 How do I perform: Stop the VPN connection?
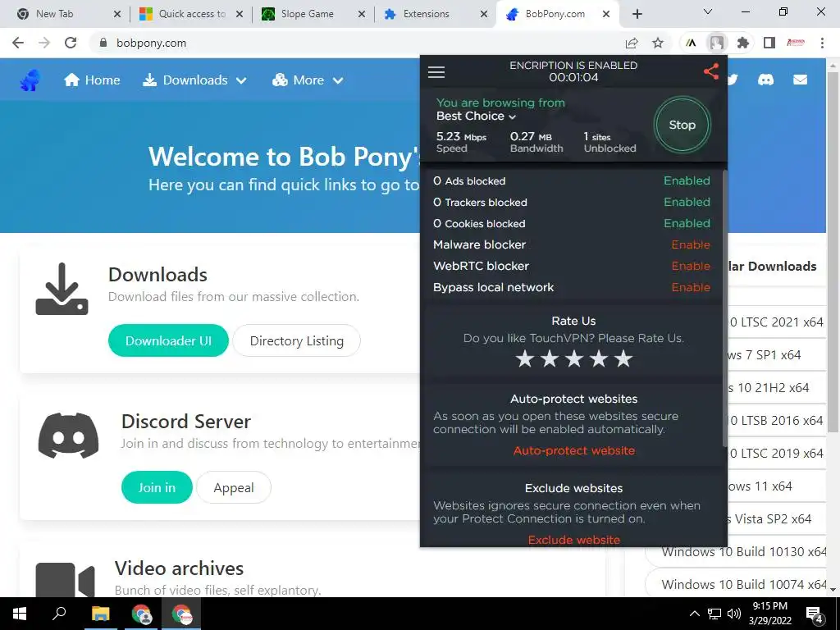682,125
